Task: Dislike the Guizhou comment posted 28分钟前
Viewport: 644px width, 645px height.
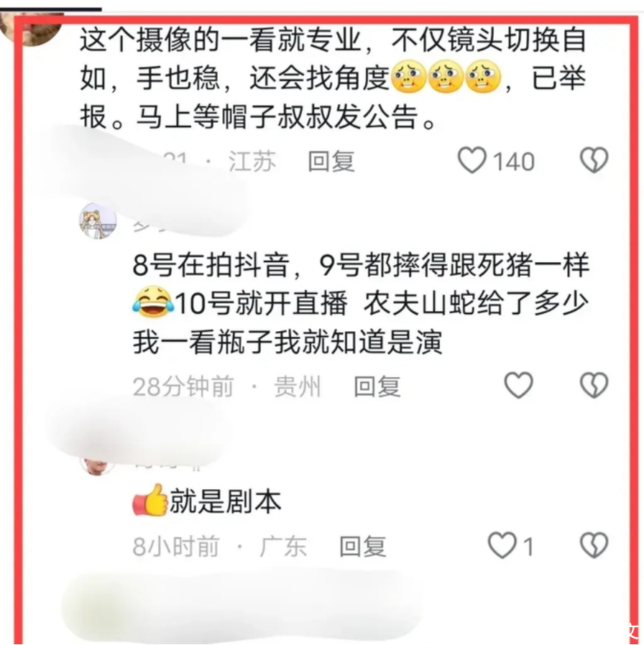Action: pos(594,385)
